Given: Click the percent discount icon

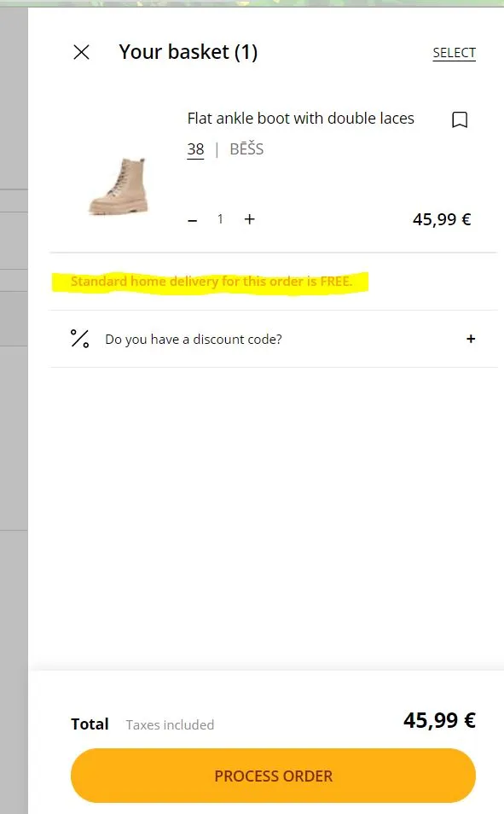Looking at the screenshot, I should pos(80,339).
